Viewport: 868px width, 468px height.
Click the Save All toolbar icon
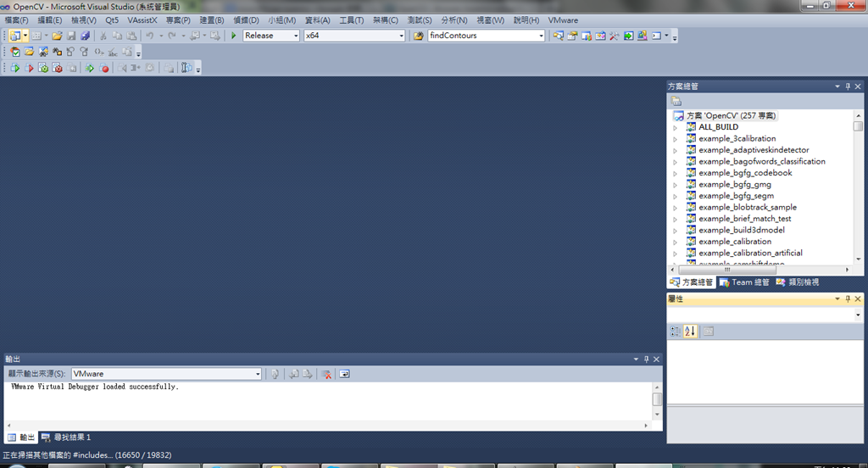click(86, 36)
